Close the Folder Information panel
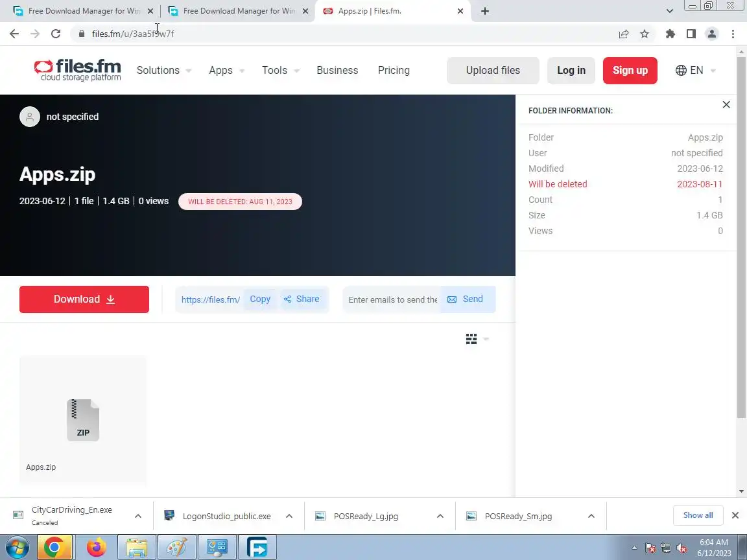The width and height of the screenshot is (747, 560). (x=726, y=105)
